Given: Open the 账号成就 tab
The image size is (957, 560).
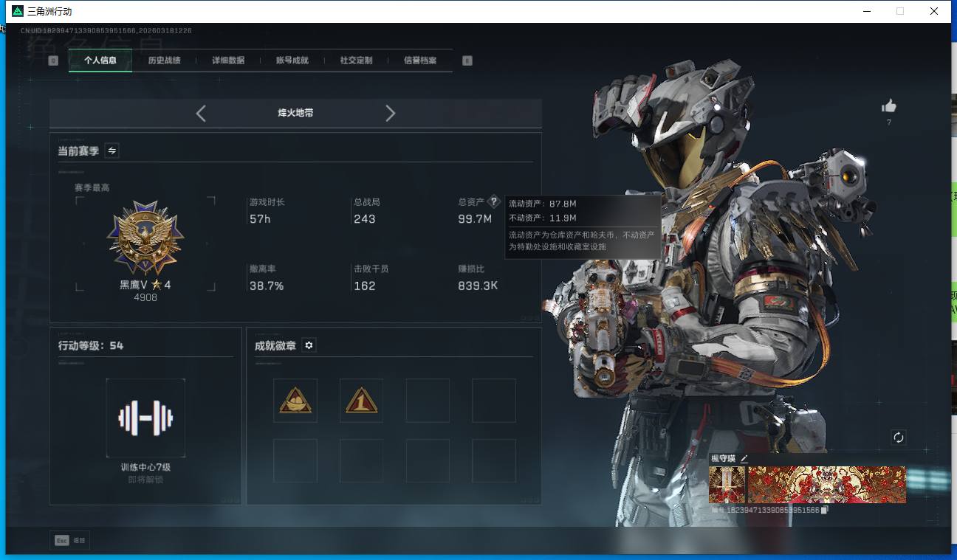Looking at the screenshot, I should (x=292, y=61).
